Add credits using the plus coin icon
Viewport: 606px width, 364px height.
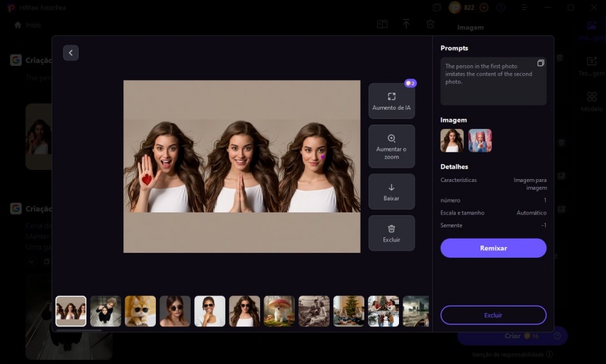coord(484,7)
